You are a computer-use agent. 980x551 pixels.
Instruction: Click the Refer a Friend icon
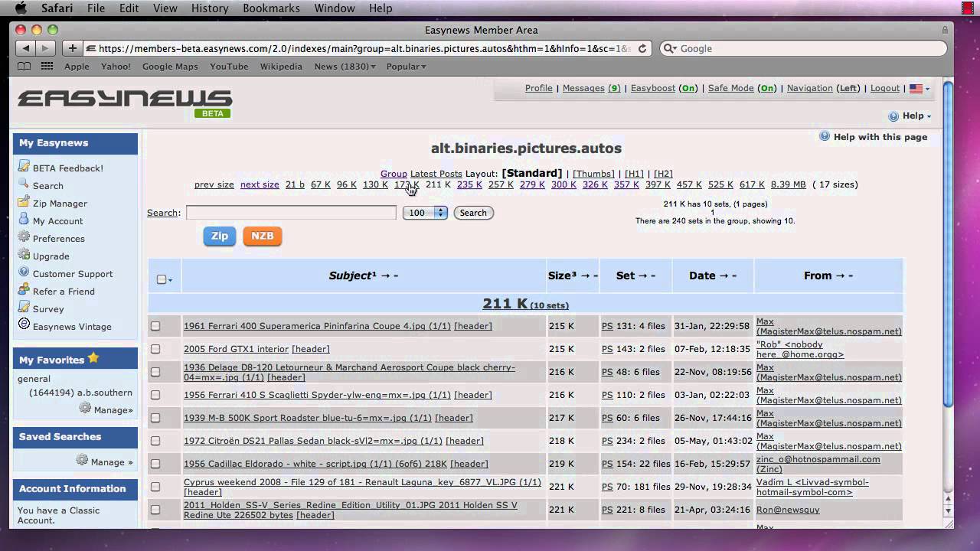(x=24, y=290)
